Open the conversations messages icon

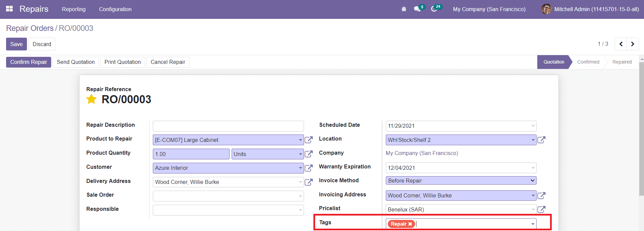[417, 9]
